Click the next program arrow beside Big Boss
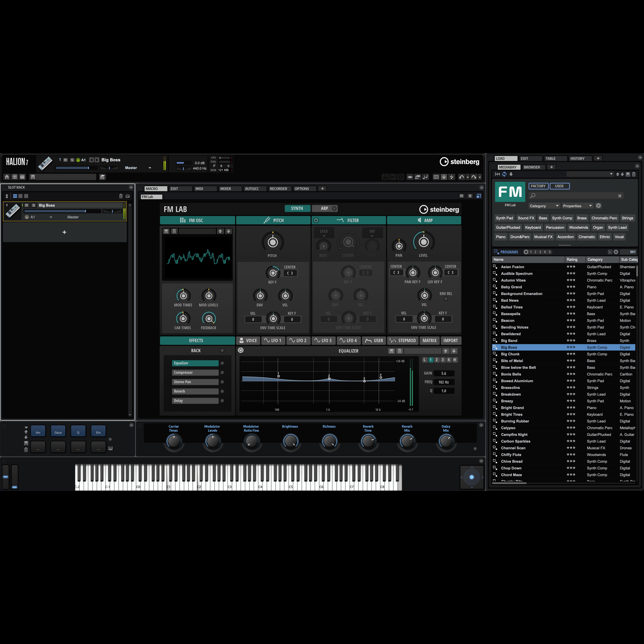The image size is (644, 644). [97, 160]
